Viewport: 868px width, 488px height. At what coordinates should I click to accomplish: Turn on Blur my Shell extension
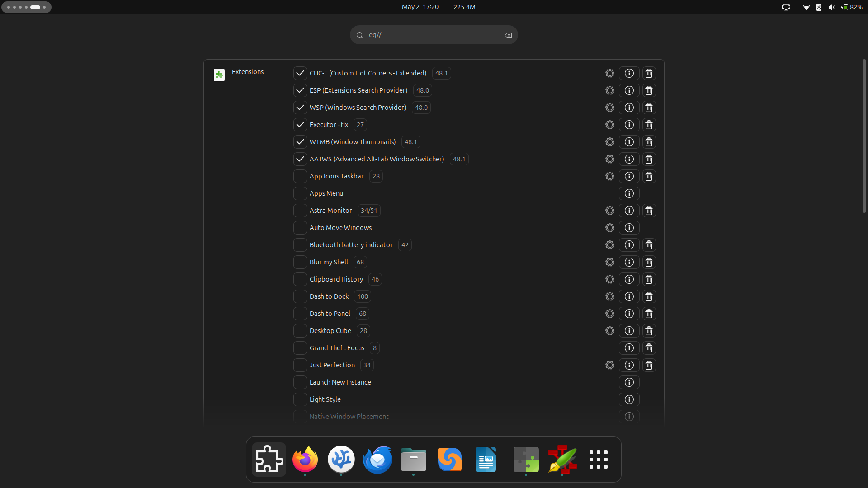point(300,262)
